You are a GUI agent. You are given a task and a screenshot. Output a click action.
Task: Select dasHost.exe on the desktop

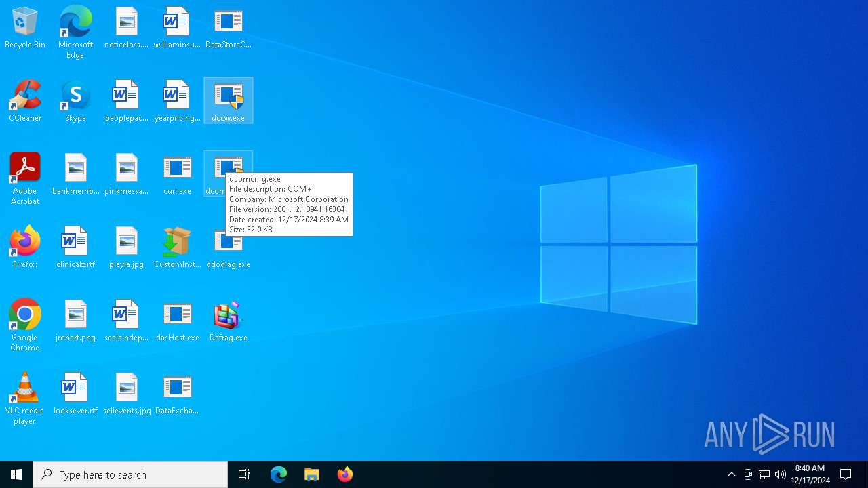tap(177, 321)
